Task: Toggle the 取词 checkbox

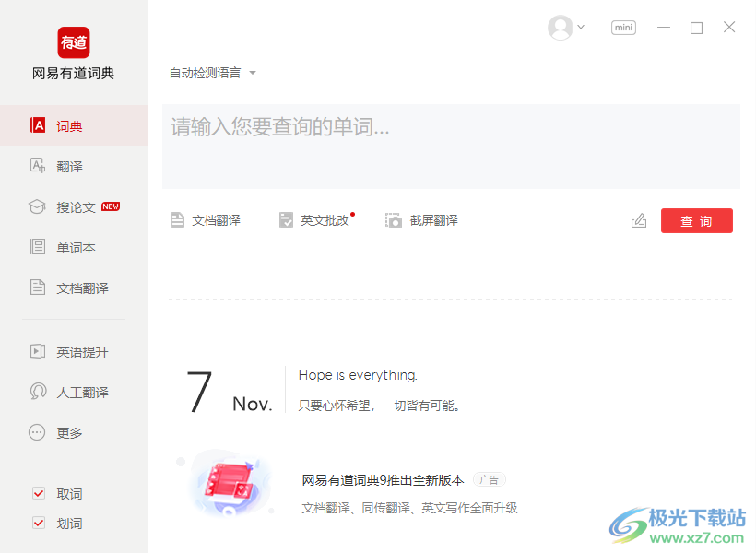Action: pos(39,494)
